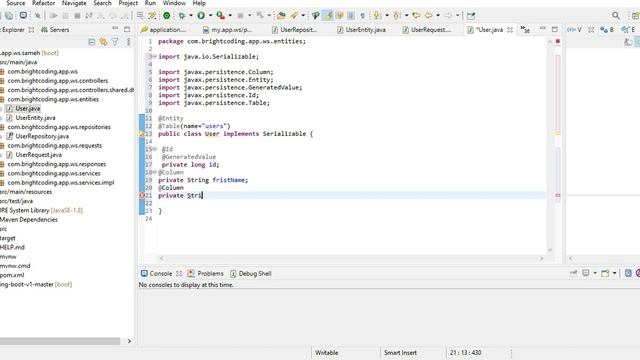The width and height of the screenshot is (640, 360).
Task: Click the pink error mark in overview ruler
Action: (x=558, y=196)
